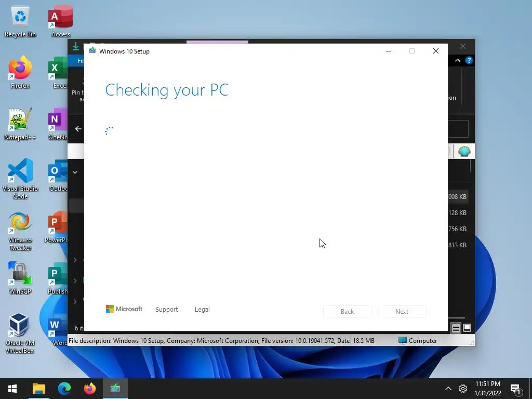
Task: Click the 756 KB file size entry
Action: [457, 229]
